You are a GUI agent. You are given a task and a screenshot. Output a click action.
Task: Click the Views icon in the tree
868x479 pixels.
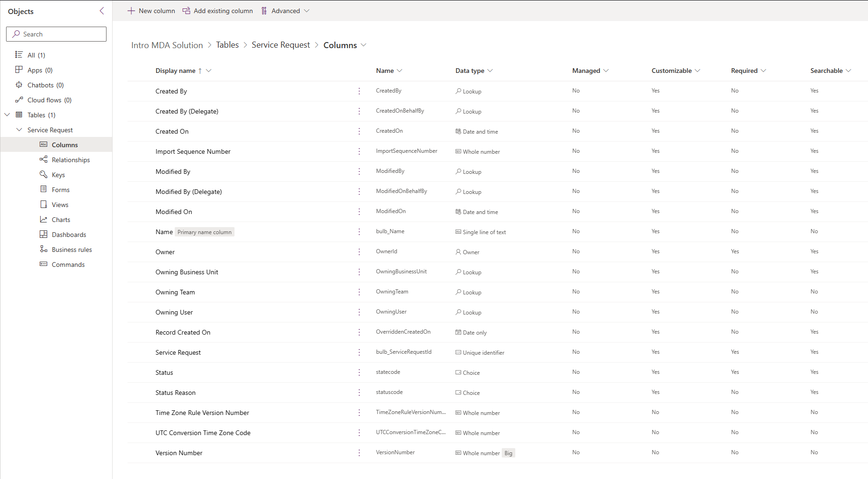pyautogui.click(x=43, y=204)
